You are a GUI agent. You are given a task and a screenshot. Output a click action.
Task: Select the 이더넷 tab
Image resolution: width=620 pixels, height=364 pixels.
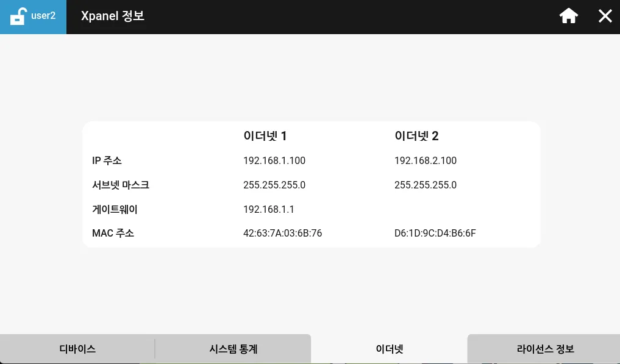tap(389, 349)
